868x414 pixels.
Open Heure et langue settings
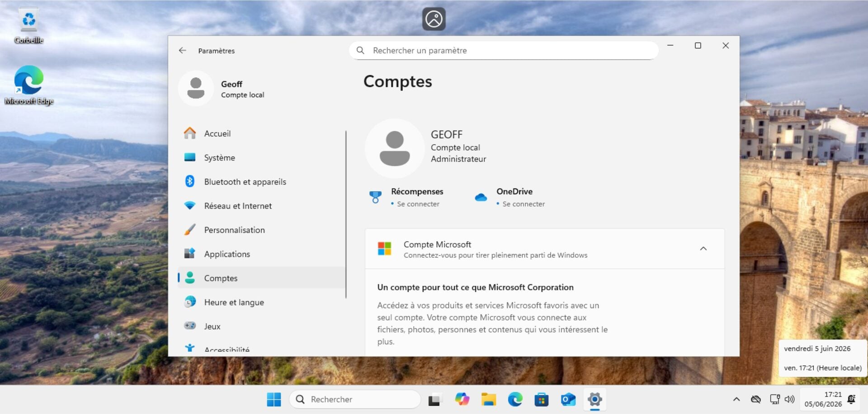[262, 302]
